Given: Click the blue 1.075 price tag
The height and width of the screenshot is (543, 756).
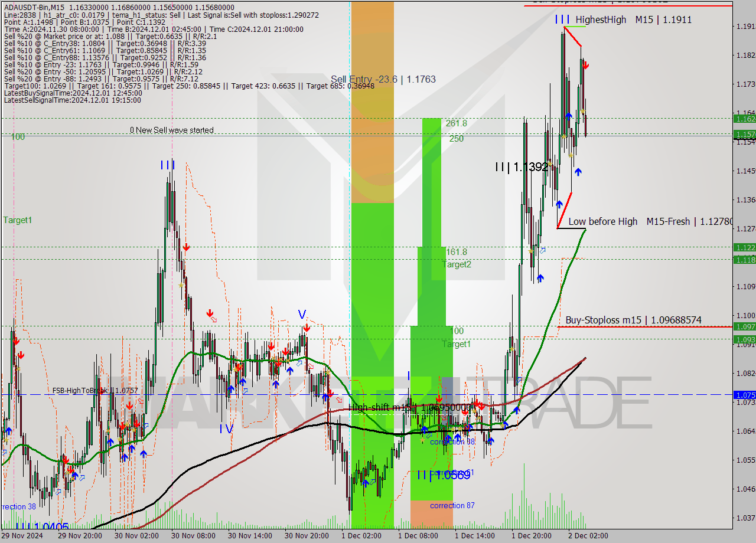Looking at the screenshot, I should coord(744,394).
